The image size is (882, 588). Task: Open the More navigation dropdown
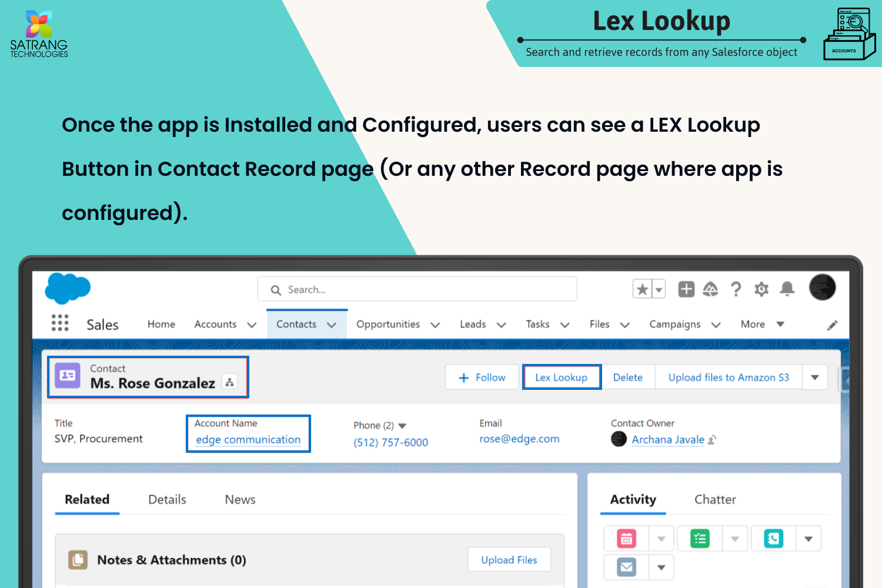(x=762, y=324)
